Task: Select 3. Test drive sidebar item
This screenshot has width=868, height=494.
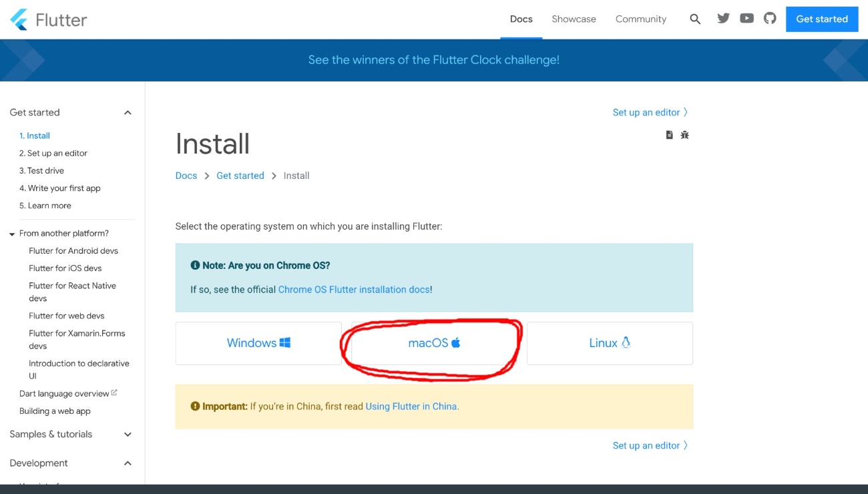Action: click(41, 171)
